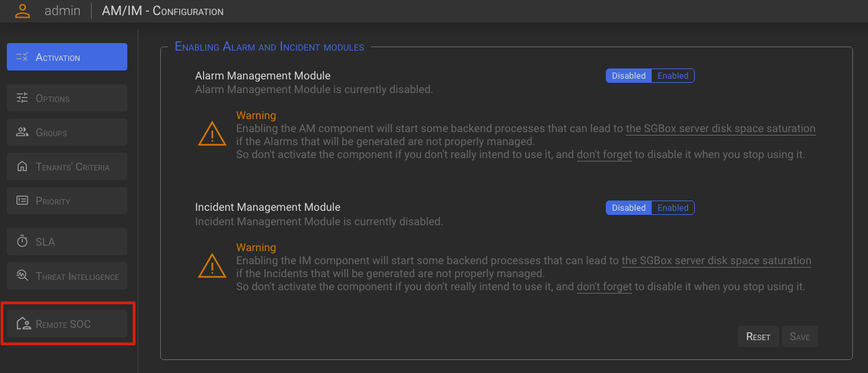Click the Priority list icon
Viewport: 868px width, 373px height.
click(x=22, y=201)
